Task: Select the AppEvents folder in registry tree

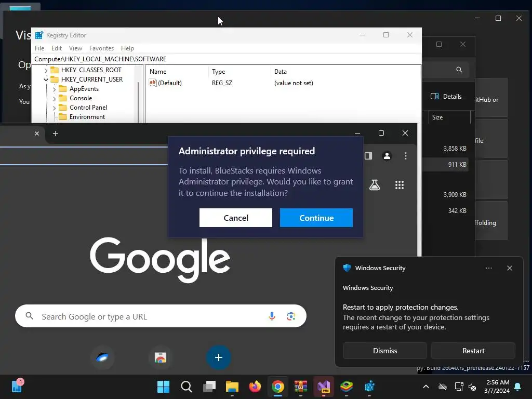Action: tap(84, 89)
